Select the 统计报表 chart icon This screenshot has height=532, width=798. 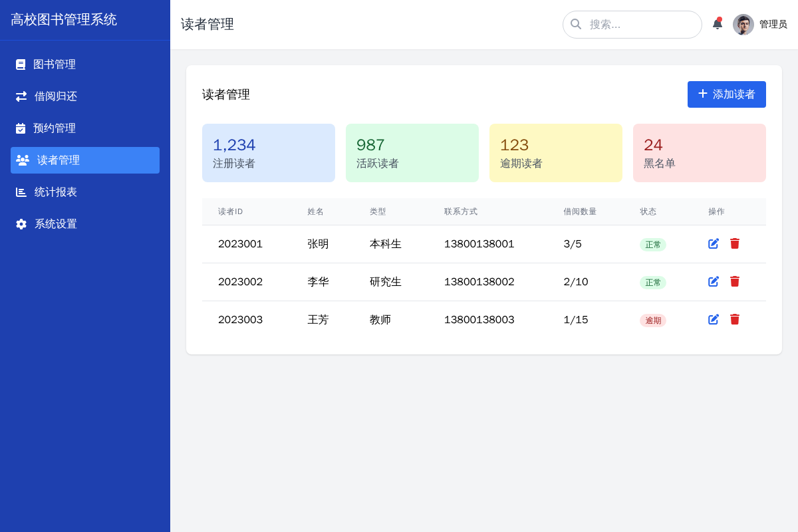coord(20,192)
